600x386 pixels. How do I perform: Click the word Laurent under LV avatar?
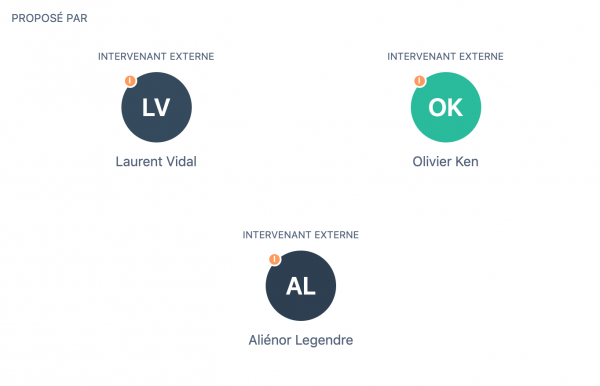click(139, 161)
